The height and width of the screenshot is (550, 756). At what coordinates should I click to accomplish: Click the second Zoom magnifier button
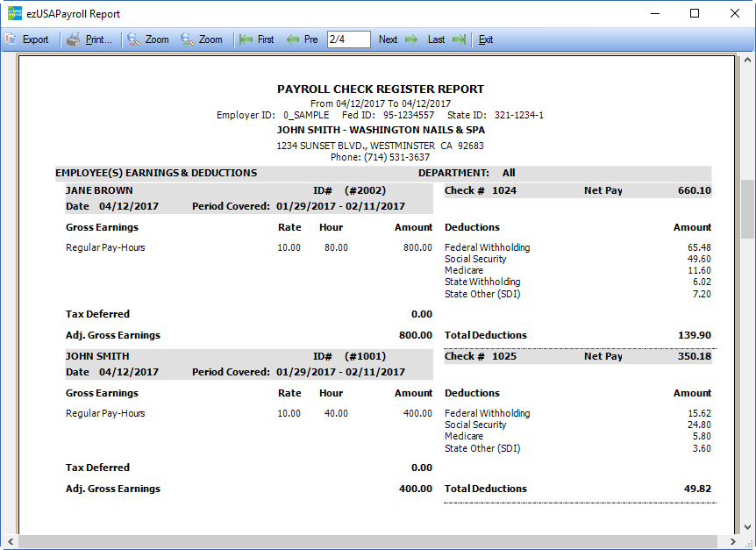(x=187, y=39)
